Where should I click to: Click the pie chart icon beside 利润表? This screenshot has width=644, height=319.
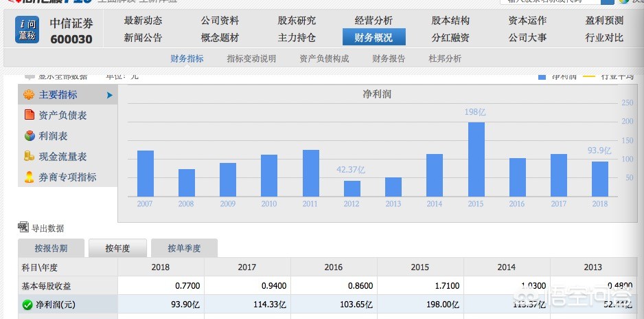pos(30,135)
